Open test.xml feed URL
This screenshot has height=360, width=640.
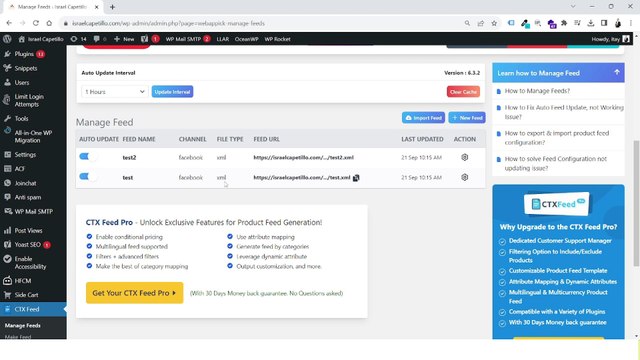pyautogui.click(x=302, y=178)
